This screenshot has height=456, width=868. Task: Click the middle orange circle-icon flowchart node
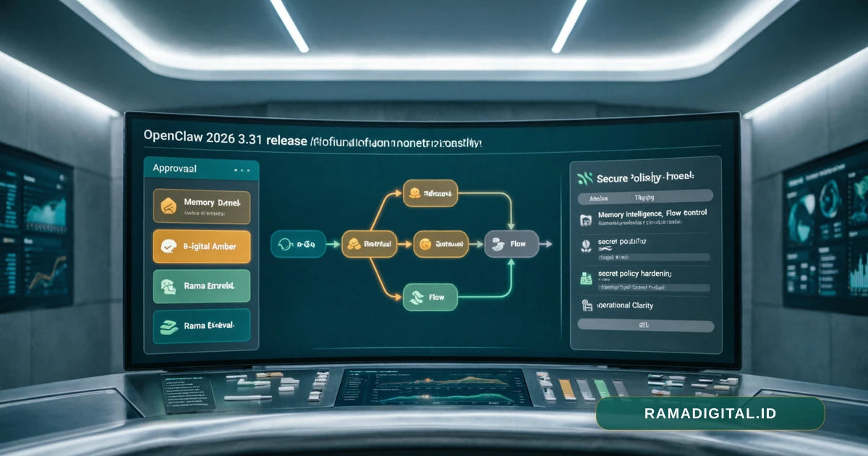441,245
